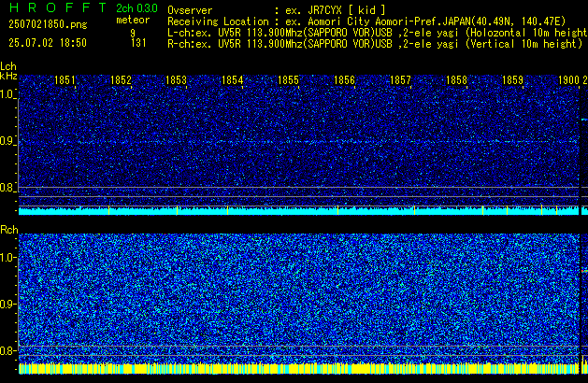Click the Rch 1.0 frequency label

tap(7, 258)
